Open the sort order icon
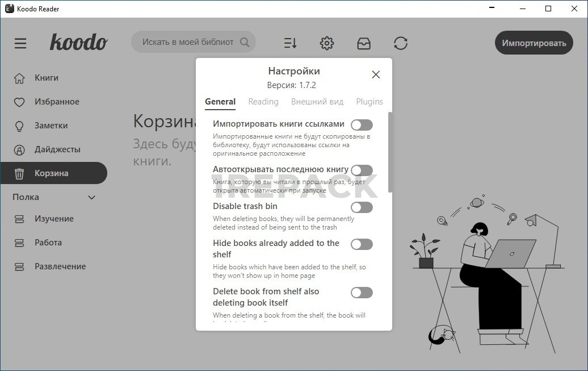Screen dimensions: 588x371 (x=290, y=43)
